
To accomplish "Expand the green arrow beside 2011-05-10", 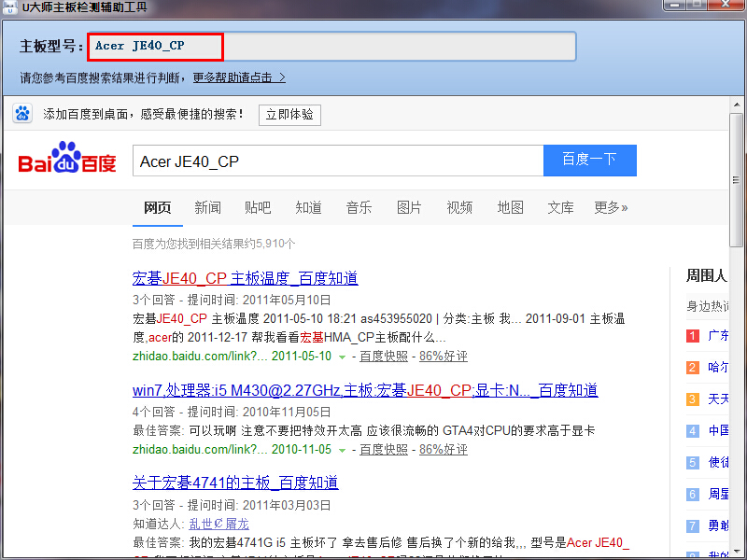I will click(342, 357).
